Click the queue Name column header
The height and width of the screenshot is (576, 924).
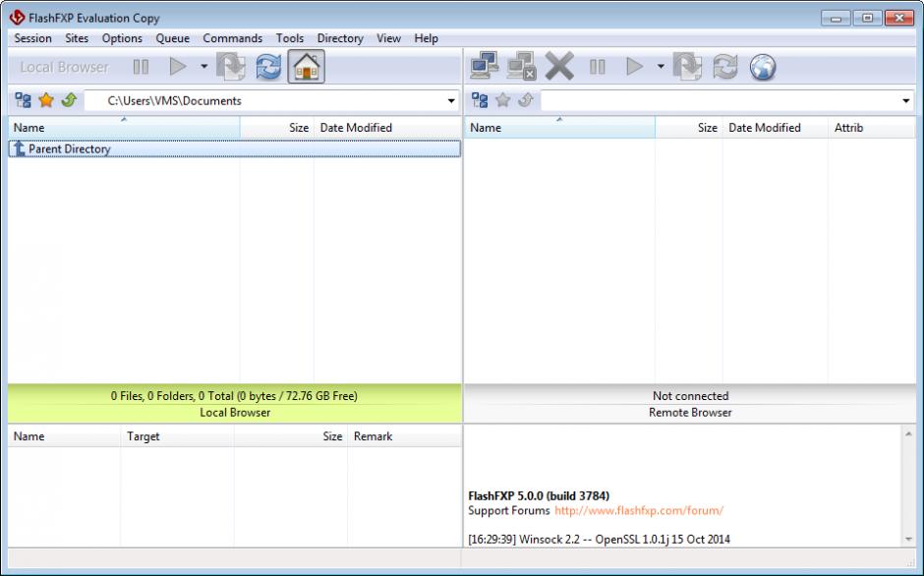(64, 436)
